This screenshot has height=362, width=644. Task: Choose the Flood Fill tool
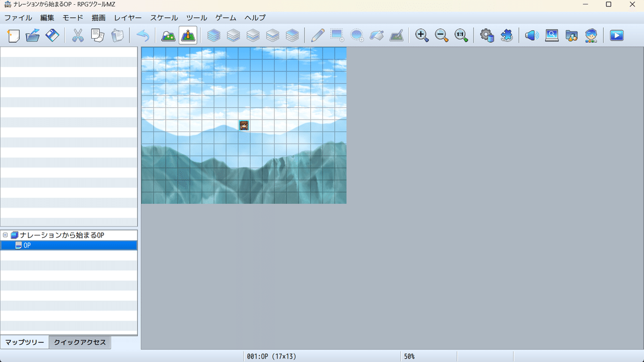pos(377,36)
